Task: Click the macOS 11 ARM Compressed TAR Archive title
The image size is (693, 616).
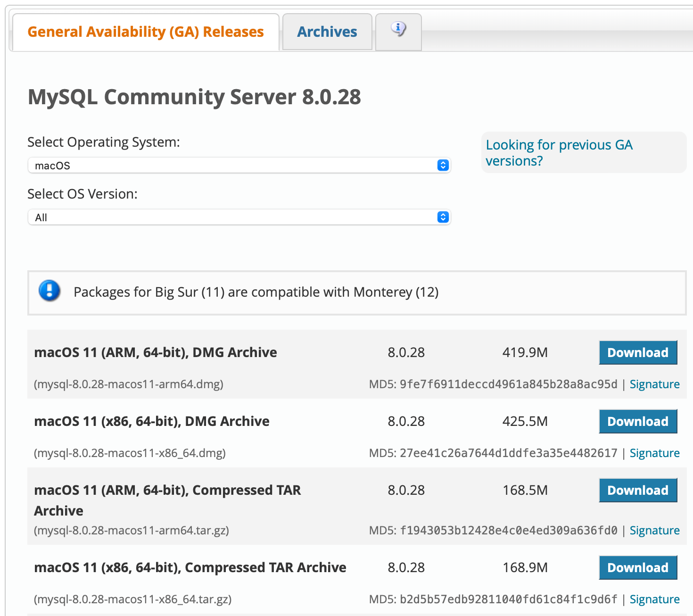Action: pos(167,500)
